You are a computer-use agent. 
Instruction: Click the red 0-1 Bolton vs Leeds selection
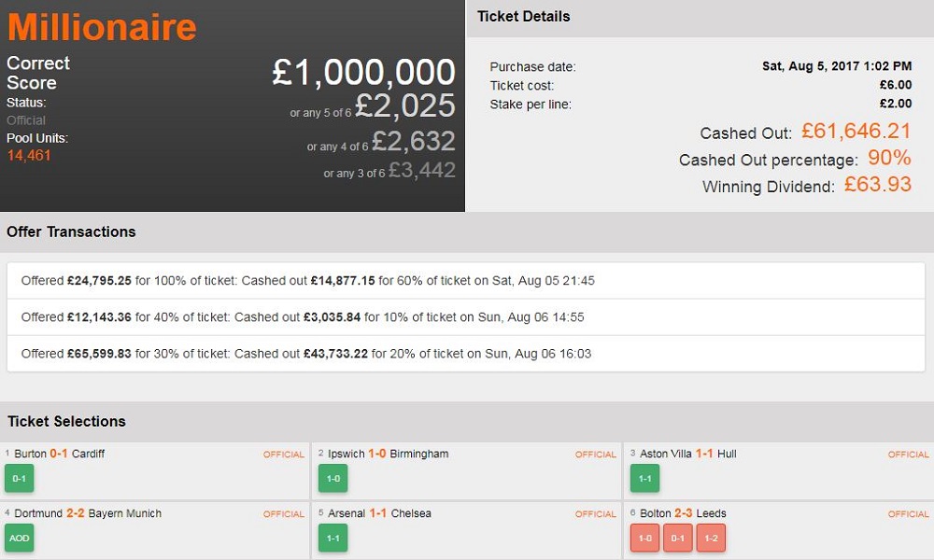click(x=678, y=538)
